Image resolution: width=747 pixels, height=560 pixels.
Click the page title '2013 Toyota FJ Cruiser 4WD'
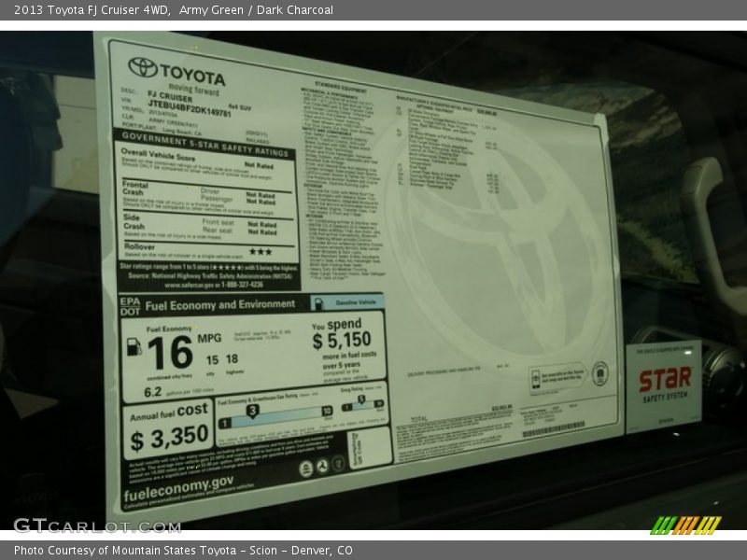(x=92, y=10)
